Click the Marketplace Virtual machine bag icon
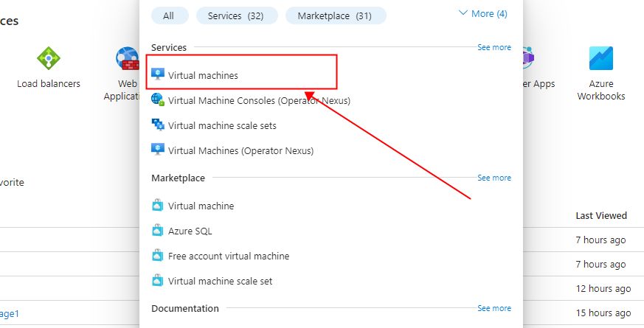The height and width of the screenshot is (328, 644). pos(158,206)
